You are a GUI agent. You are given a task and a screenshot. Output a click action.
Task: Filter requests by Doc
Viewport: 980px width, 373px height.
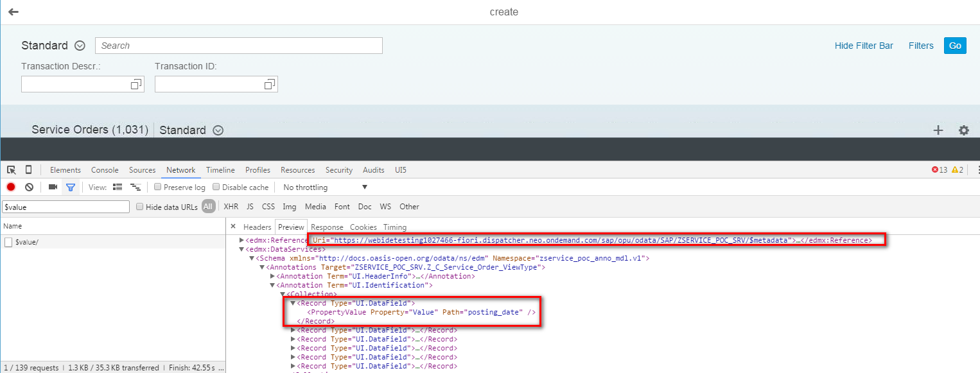click(365, 207)
